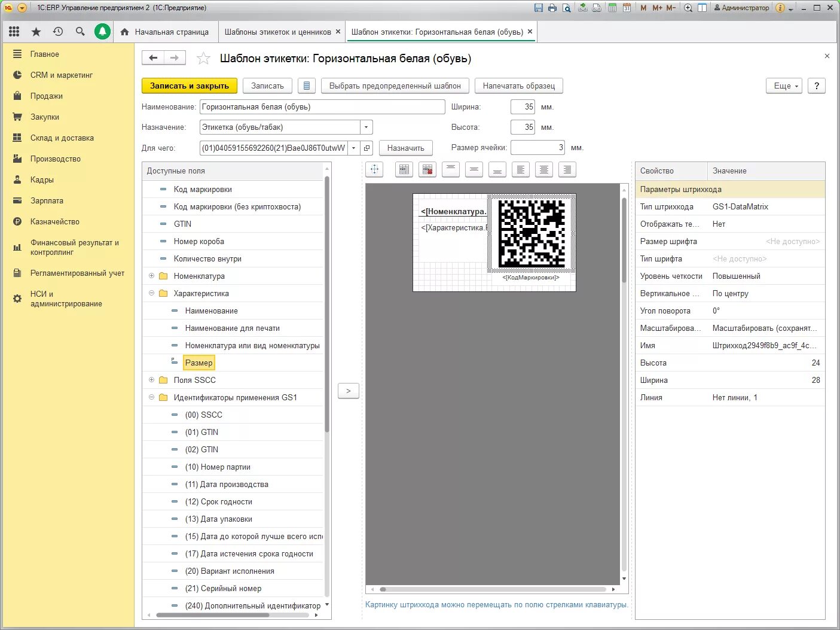
Task: Open Казначейство section
Action: (55, 221)
